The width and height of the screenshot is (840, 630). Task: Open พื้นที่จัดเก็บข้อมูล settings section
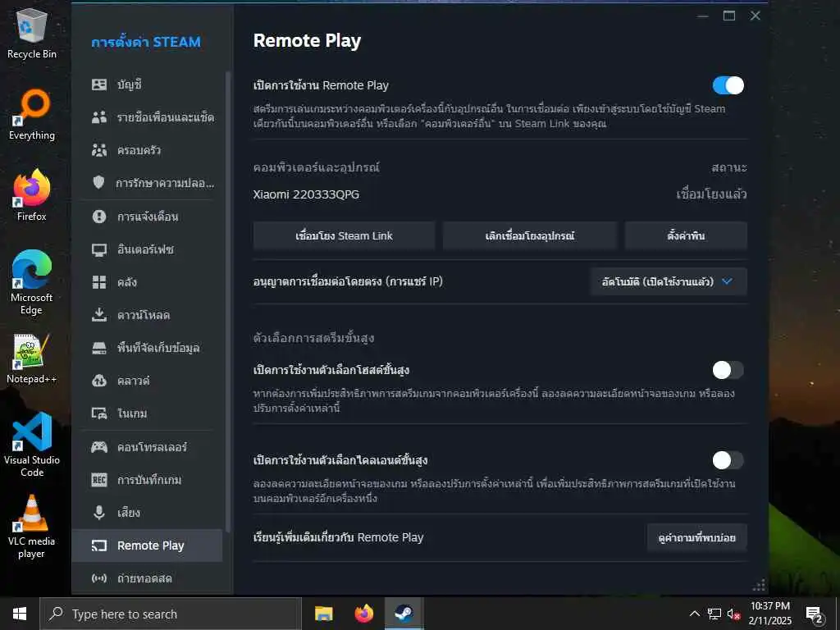click(147, 348)
